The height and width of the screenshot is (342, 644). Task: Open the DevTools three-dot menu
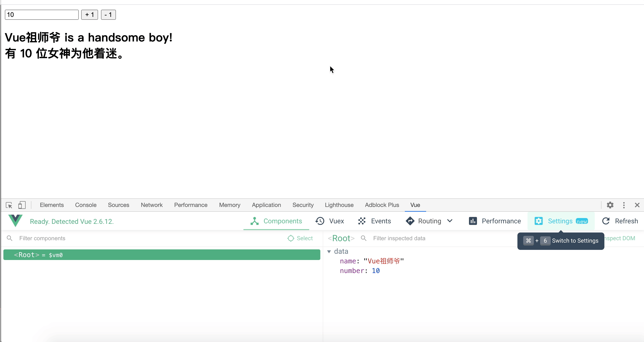coord(624,205)
